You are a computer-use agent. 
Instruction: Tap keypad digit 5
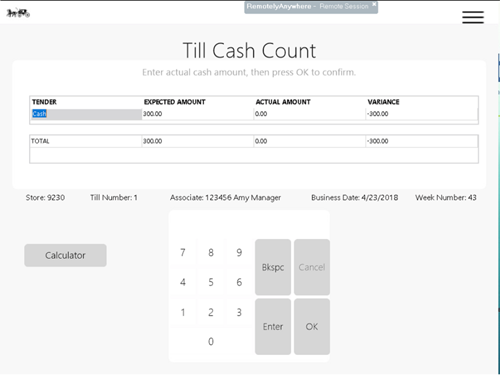[211, 282]
